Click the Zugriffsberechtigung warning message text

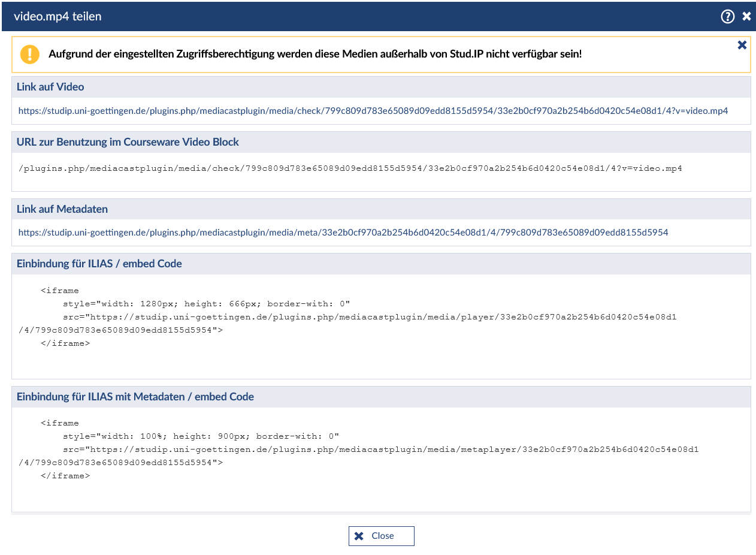pos(315,54)
